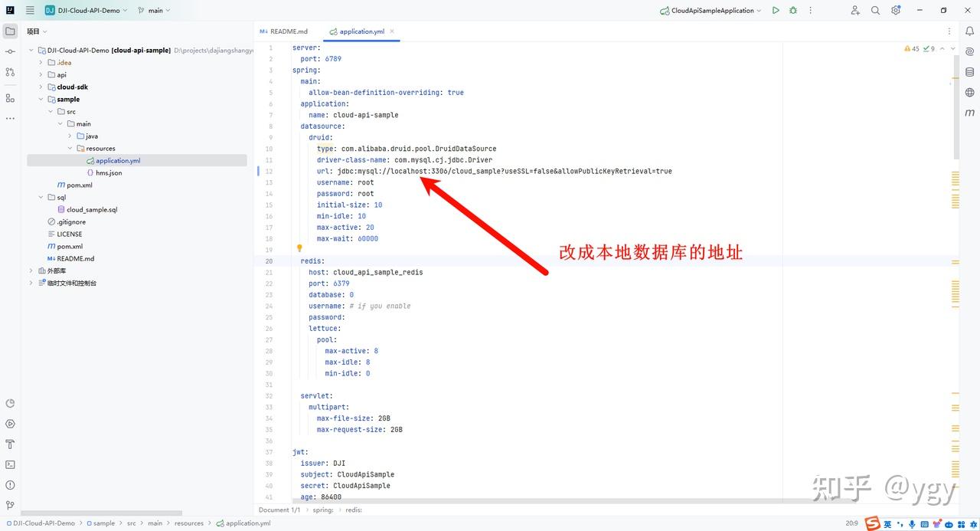The width and height of the screenshot is (980, 531).
Task: Select .gitignore file
Action: [66, 222]
